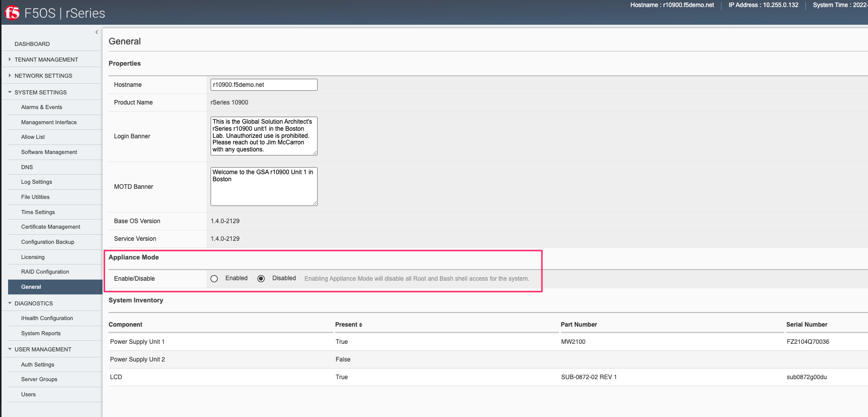This screenshot has width=868, height=417.
Task: Open the Users page
Action: tap(28, 394)
